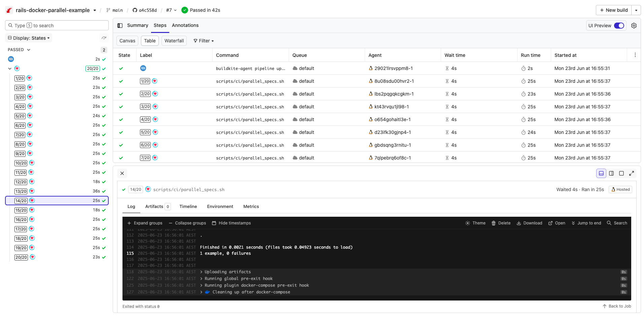The image size is (644, 317).
Task: Switch to side-docked panel layout
Action: pos(611,173)
